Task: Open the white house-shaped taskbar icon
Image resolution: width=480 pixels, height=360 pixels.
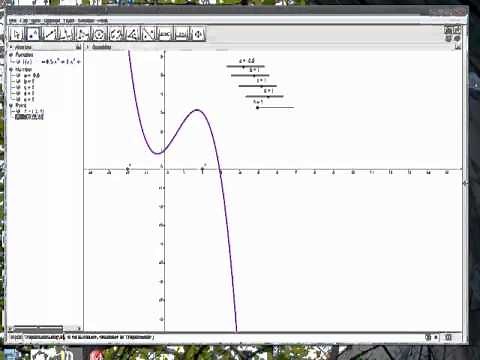Action: [x=41, y=355]
